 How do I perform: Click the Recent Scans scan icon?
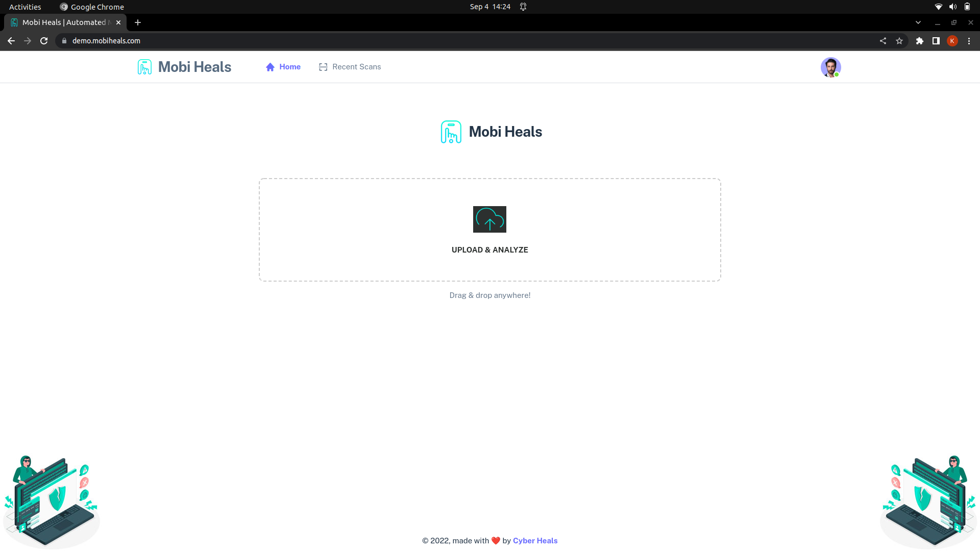click(x=323, y=67)
